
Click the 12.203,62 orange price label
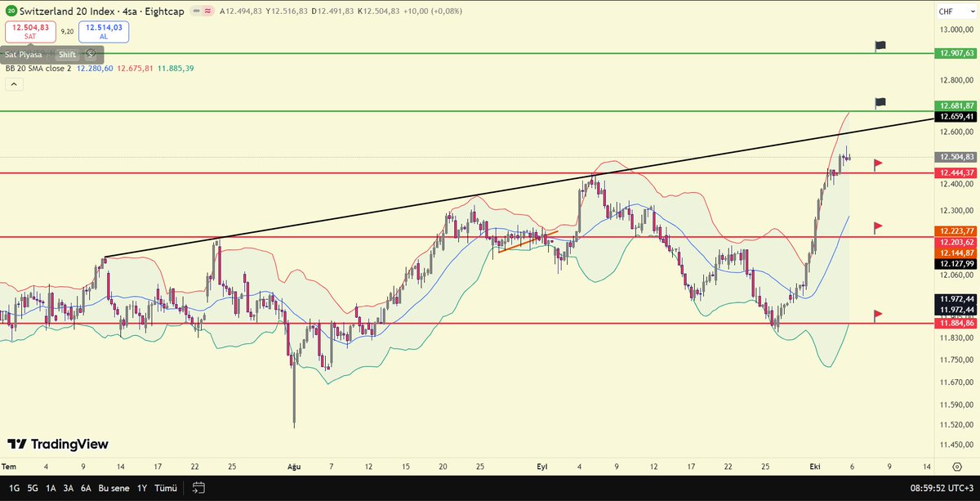(957, 242)
